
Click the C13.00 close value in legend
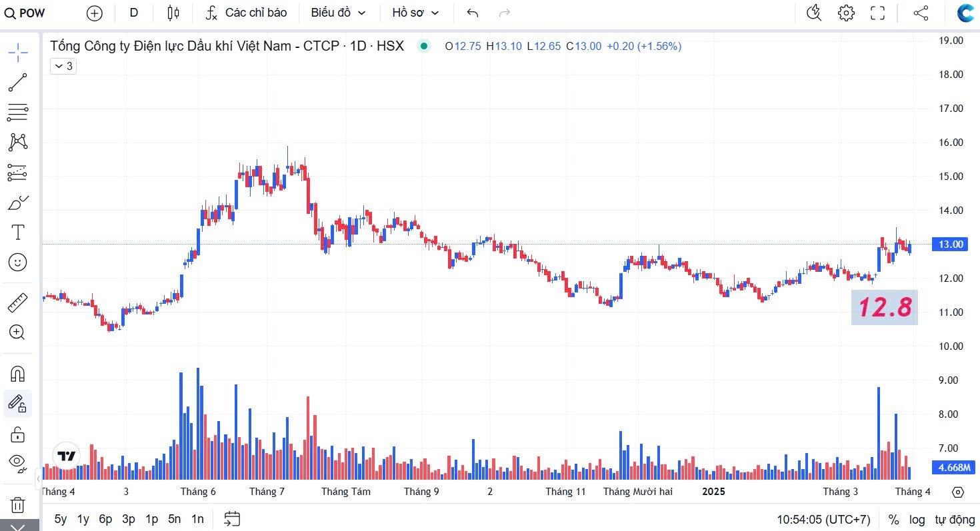tap(584, 46)
